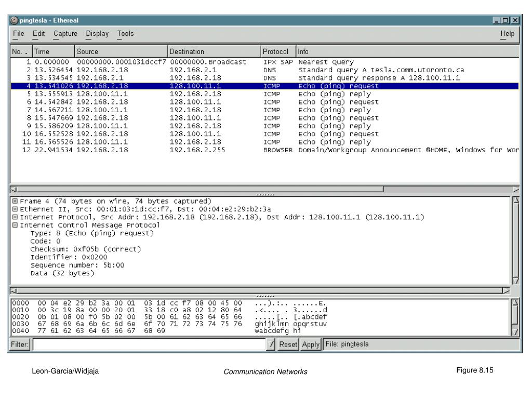Click up arrow of hex dump vertical scrollbar
Viewport: 532px width, 399px height.
click(x=516, y=302)
